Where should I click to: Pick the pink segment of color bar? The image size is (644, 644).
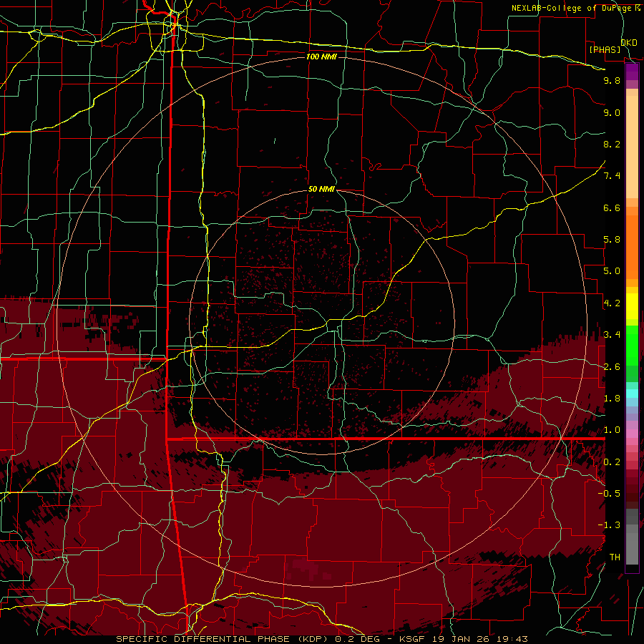pyautogui.click(x=632, y=434)
